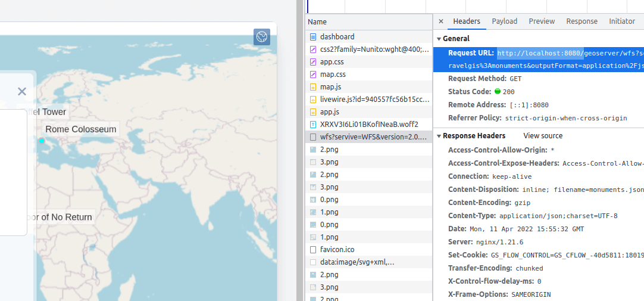Click the Rome Colosseum map label
This screenshot has width=644, height=301.
(80, 129)
